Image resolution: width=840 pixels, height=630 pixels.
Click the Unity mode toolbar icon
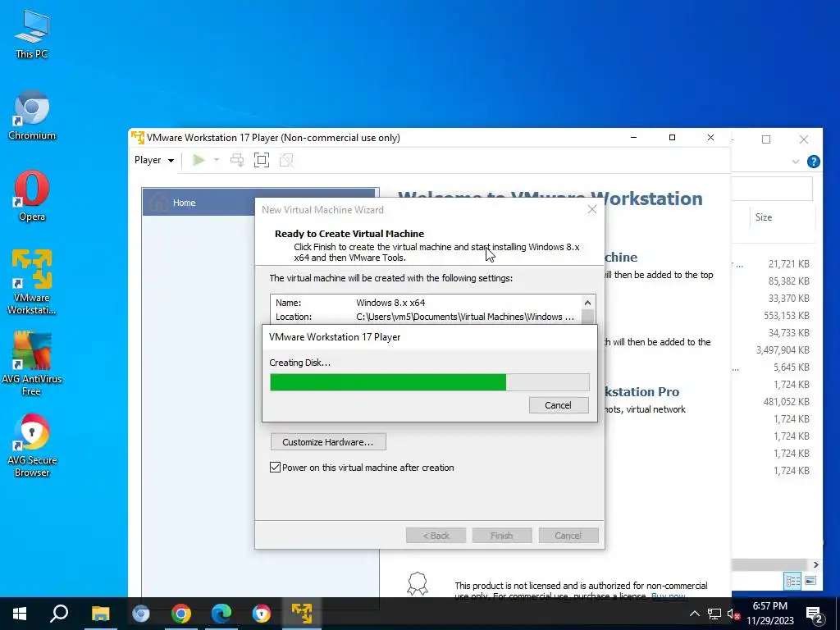pyautogui.click(x=286, y=160)
